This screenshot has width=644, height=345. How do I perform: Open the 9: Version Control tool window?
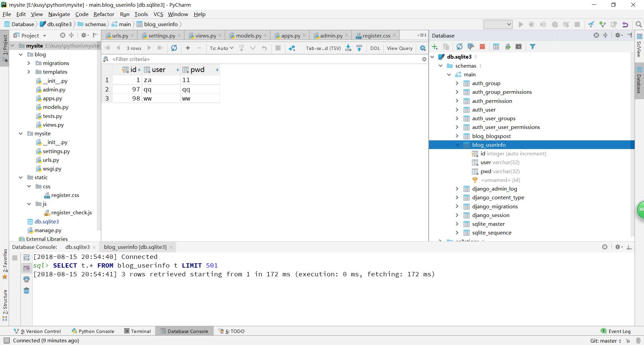tap(37, 331)
